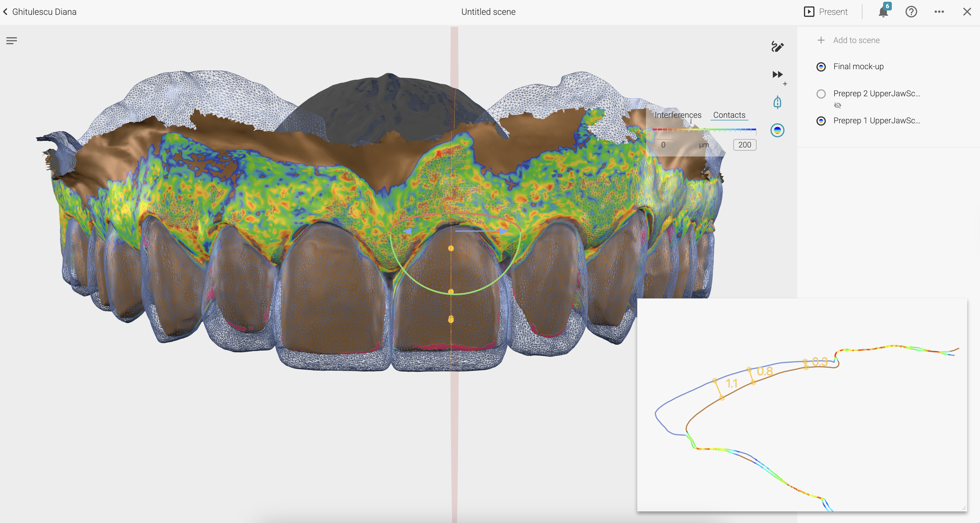This screenshot has width=980, height=523.
Task: Select the freehand annotation draw tool
Action: 777,47
